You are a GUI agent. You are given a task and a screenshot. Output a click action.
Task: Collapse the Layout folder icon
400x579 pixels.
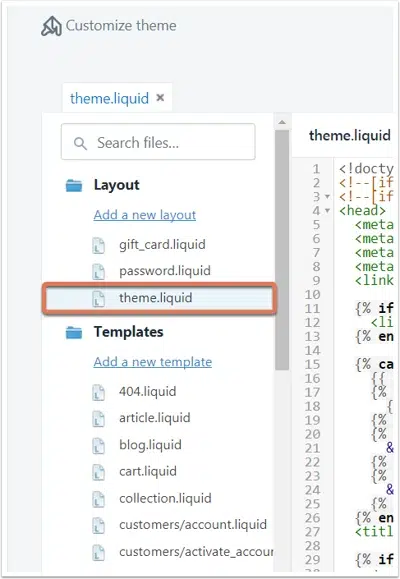pyautogui.click(x=74, y=185)
